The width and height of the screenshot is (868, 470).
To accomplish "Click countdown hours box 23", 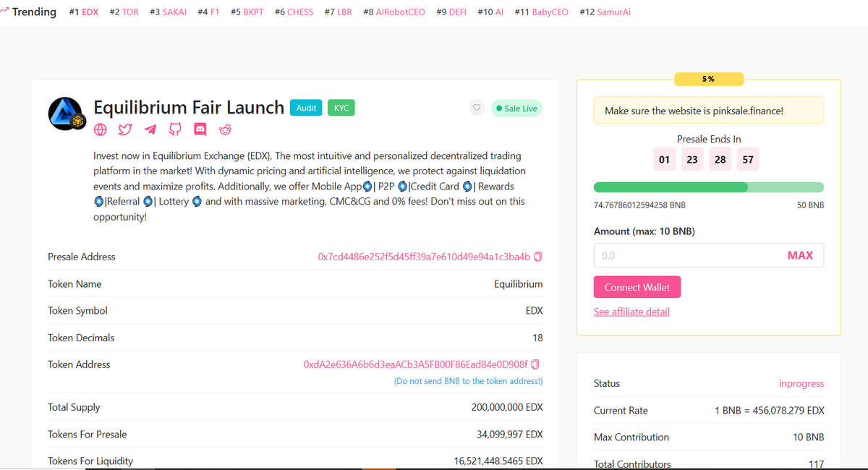I will pyautogui.click(x=692, y=159).
